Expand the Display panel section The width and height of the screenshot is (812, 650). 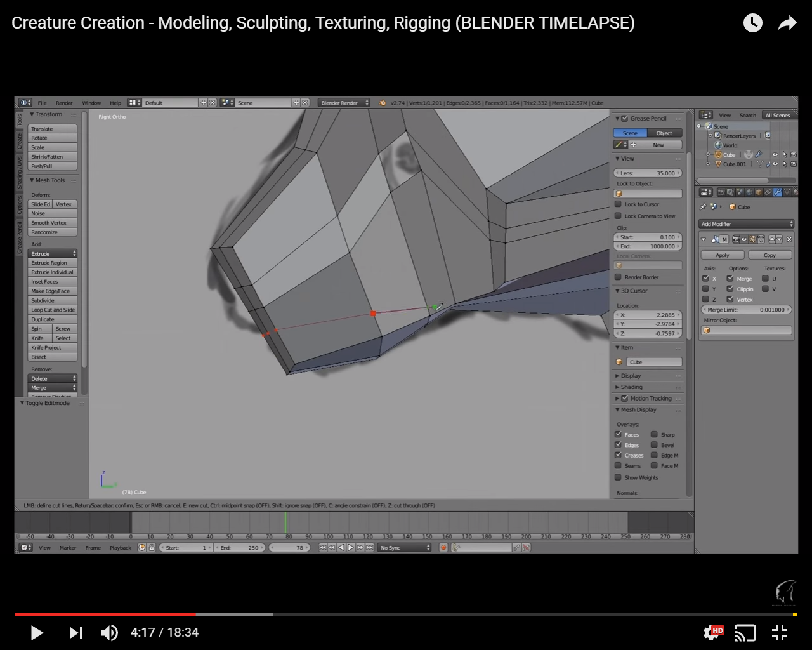click(631, 376)
